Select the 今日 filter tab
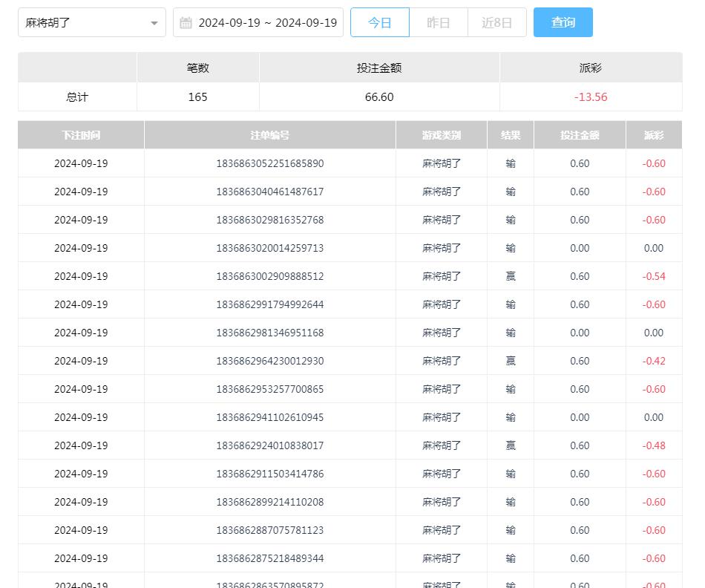 point(380,22)
